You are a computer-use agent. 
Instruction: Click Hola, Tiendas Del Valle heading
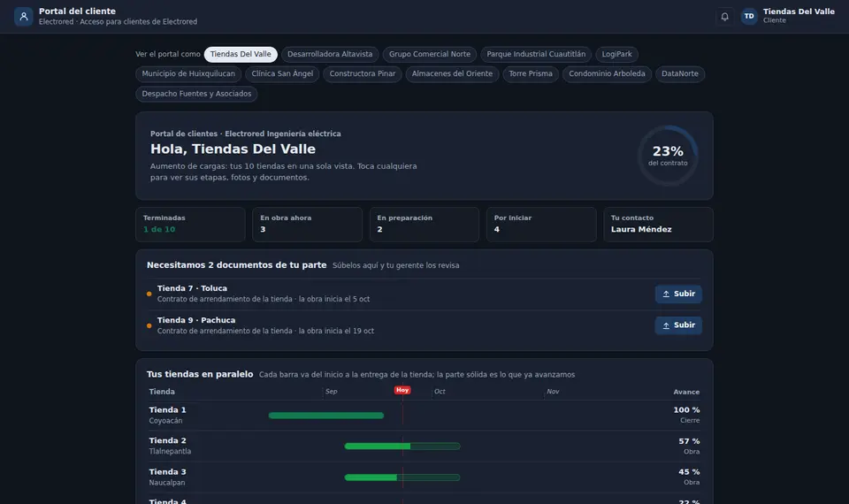(x=233, y=149)
